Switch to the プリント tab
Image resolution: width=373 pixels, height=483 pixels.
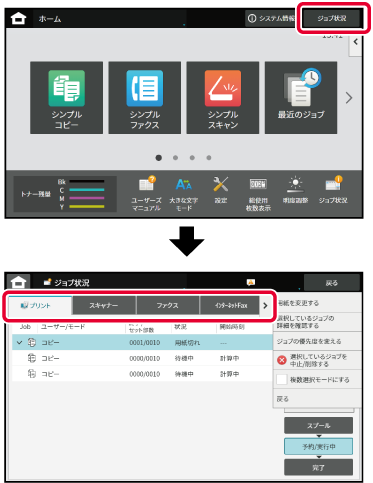[40, 305]
